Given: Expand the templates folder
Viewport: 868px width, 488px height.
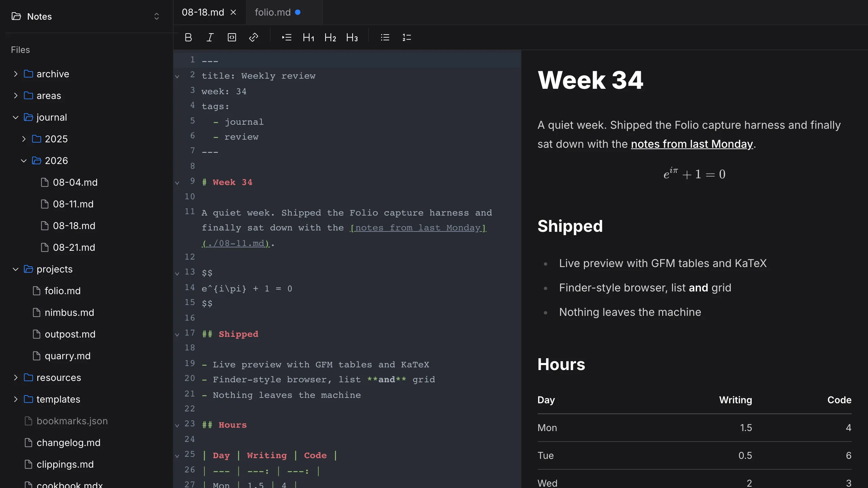Looking at the screenshot, I should 16,399.
